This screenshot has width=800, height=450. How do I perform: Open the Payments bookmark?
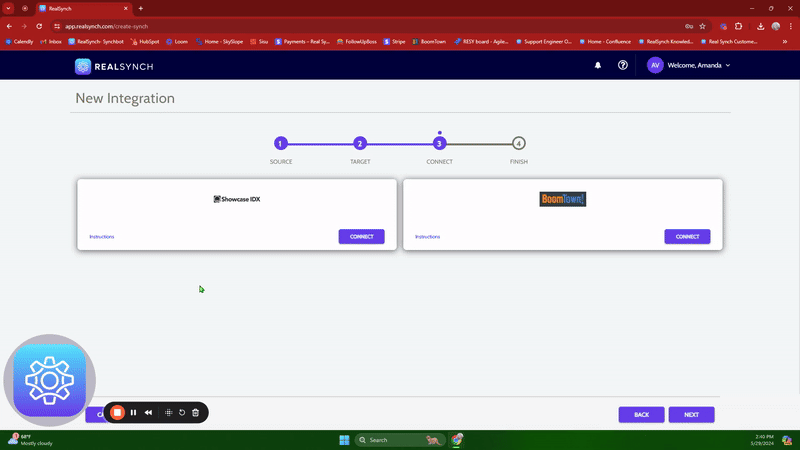click(x=303, y=42)
